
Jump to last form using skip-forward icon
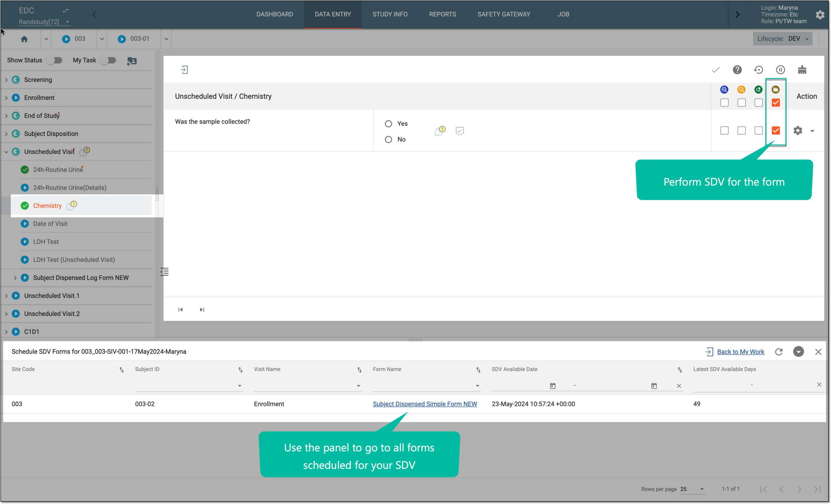tap(202, 310)
